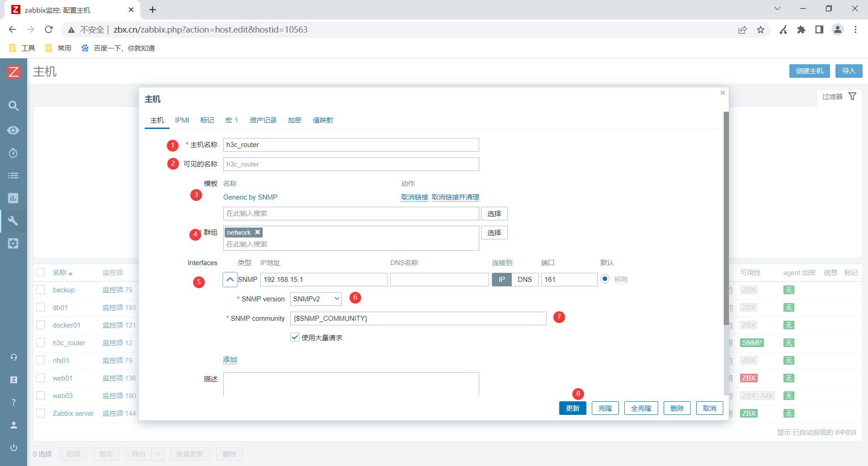This screenshot has height=466, width=868.
Task: Switch to the 标记 tab
Action: [x=207, y=120]
